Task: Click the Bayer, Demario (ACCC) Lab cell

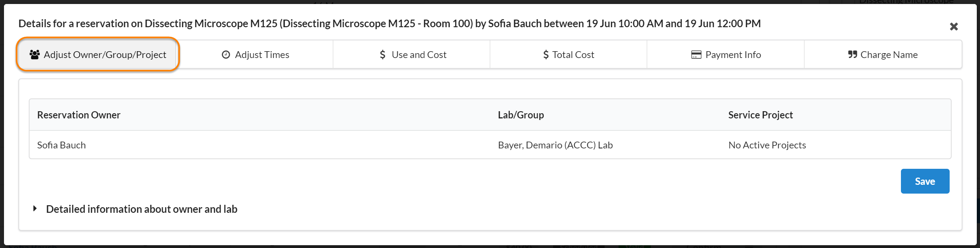Action: tap(555, 145)
